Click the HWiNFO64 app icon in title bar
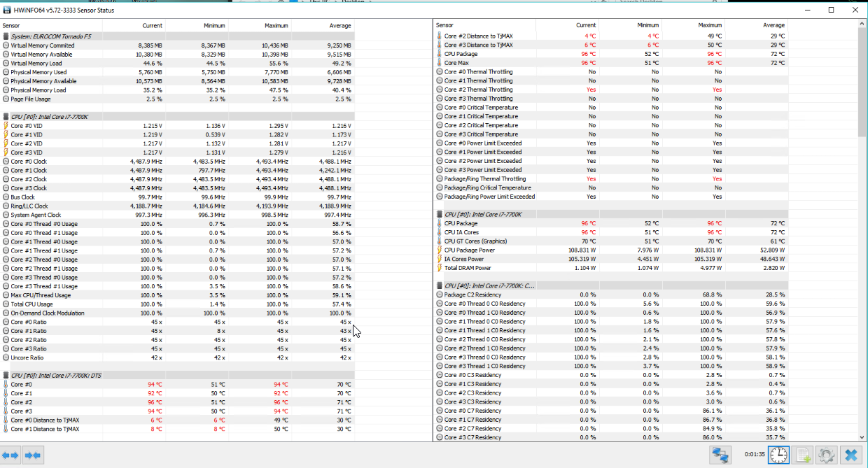 click(x=8, y=10)
